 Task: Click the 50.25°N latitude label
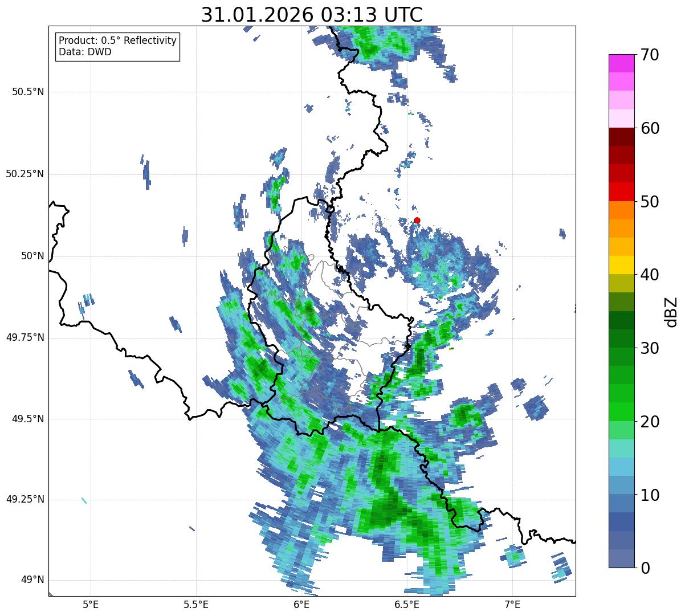tap(25, 174)
